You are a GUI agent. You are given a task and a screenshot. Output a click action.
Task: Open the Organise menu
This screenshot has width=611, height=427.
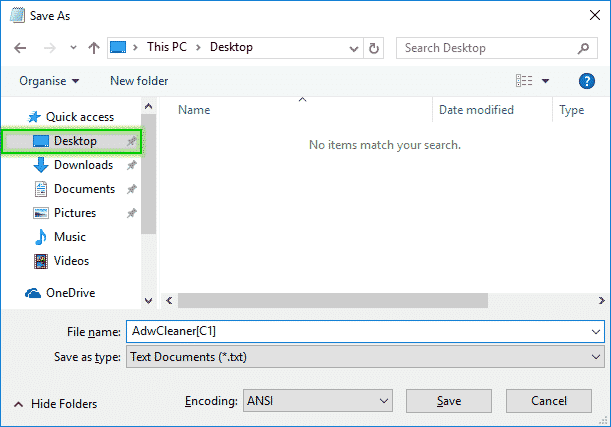coord(48,81)
